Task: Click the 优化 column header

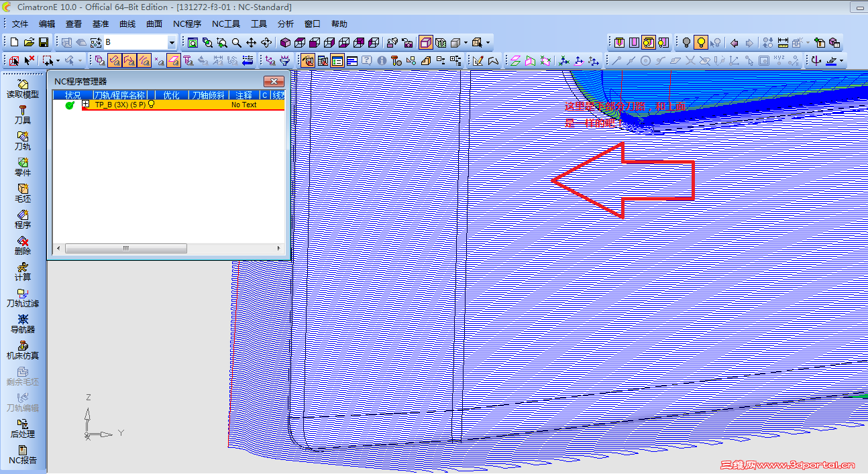Action: [172, 95]
